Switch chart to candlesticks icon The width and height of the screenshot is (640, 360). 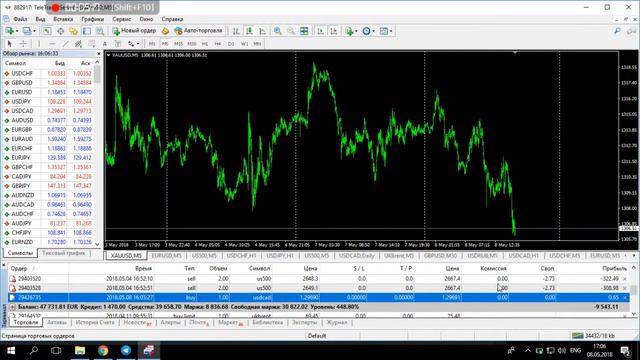point(249,31)
